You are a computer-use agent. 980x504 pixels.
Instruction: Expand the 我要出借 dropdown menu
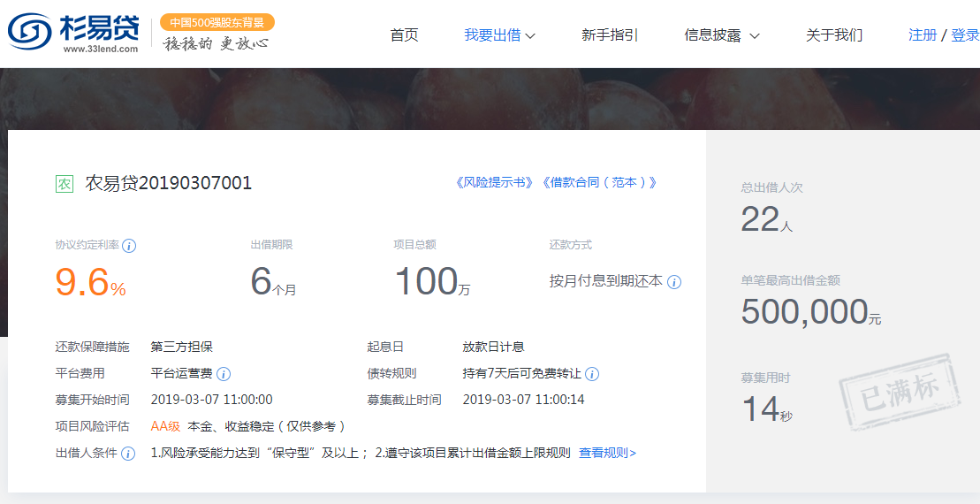point(500,35)
